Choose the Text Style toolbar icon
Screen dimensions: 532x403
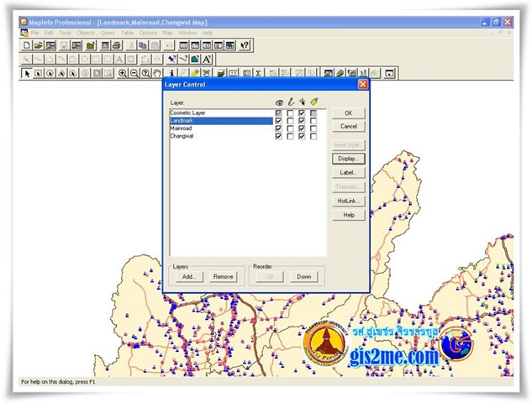207,60
